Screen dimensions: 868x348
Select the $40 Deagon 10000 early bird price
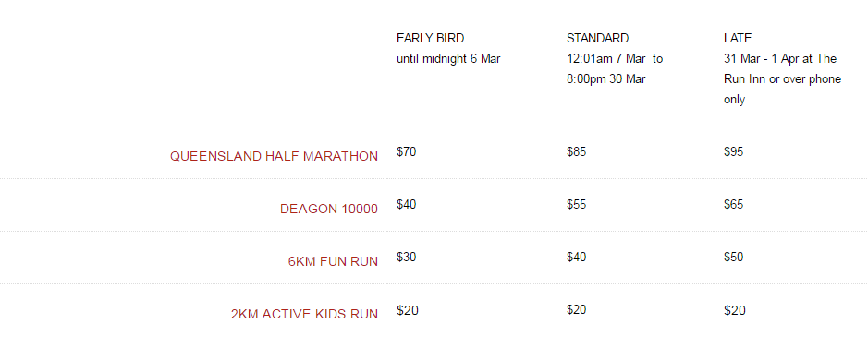(x=407, y=204)
